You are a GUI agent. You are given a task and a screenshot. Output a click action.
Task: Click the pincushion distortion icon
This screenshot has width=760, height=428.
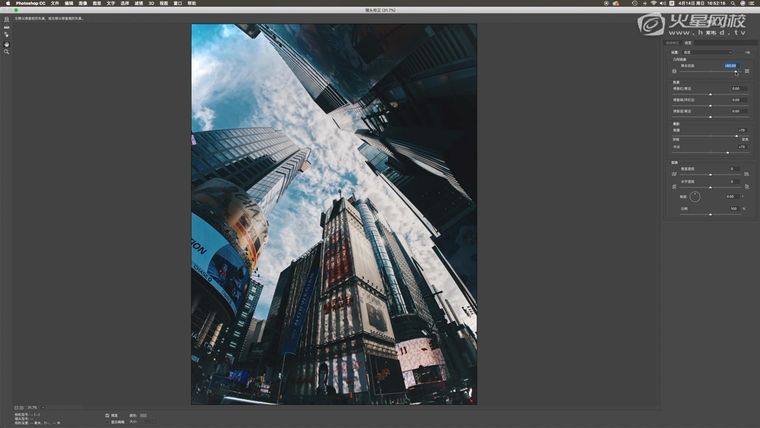[x=747, y=71]
